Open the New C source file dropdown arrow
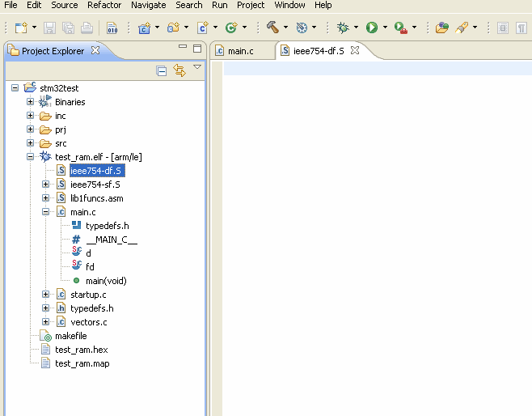This screenshot has height=416, width=532. (x=215, y=28)
